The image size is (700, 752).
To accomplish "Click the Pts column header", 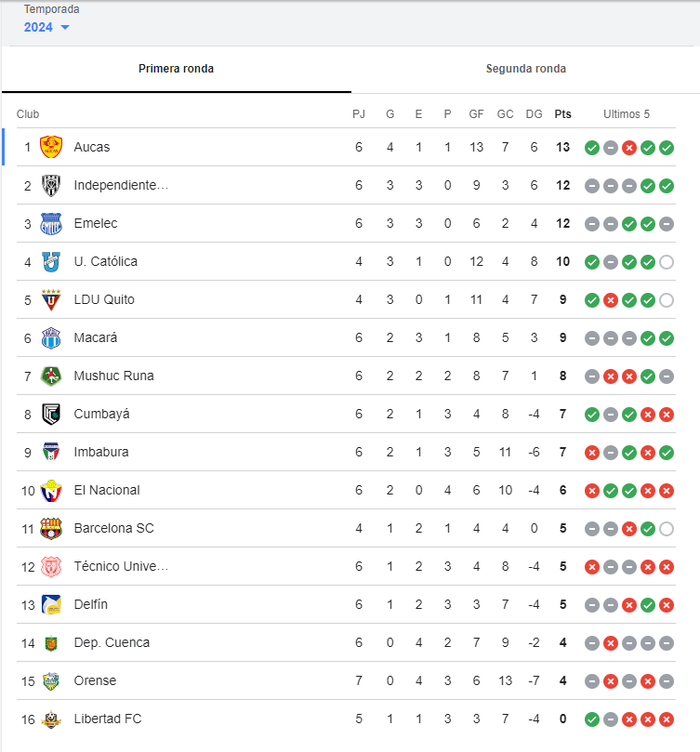I will click(562, 114).
